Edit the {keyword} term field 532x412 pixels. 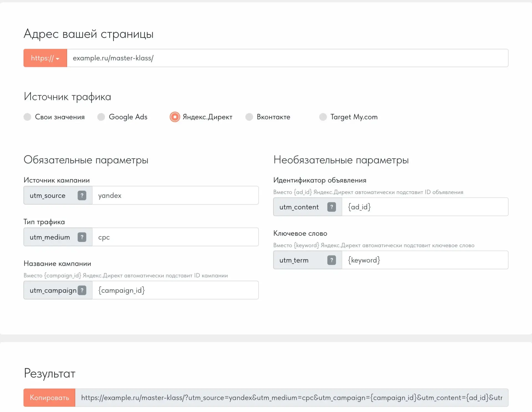[x=425, y=260]
